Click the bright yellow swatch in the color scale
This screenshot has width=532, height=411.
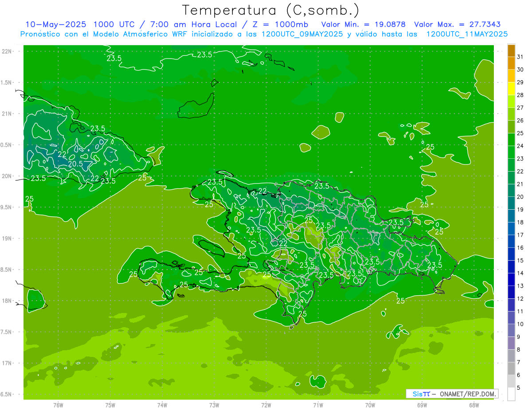click(x=511, y=89)
